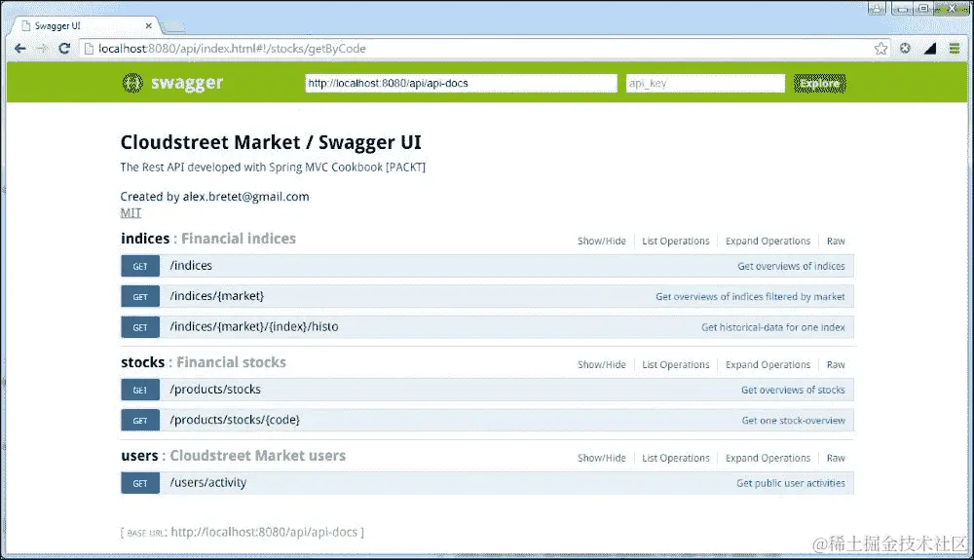Focus the api-docs URL input field
974x560 pixels.
[x=461, y=83]
